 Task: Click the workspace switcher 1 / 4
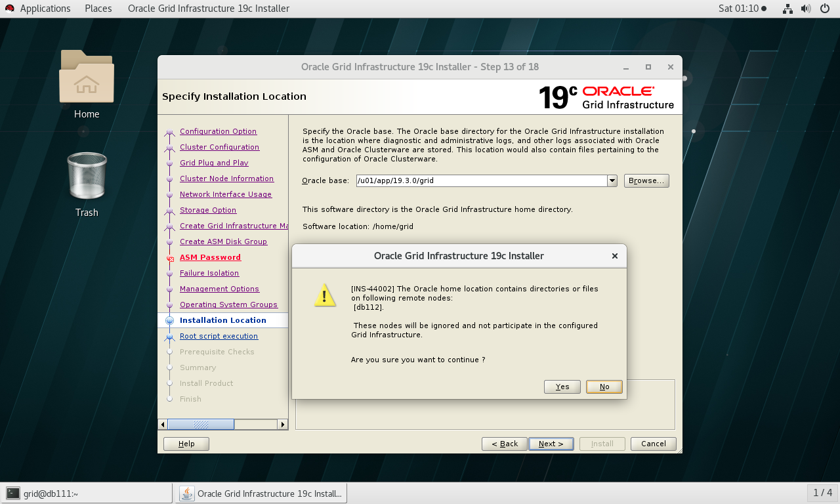823,493
